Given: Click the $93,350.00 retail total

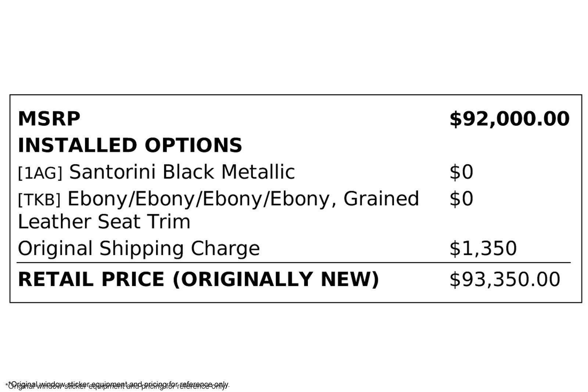Looking at the screenshot, I should (505, 279).
